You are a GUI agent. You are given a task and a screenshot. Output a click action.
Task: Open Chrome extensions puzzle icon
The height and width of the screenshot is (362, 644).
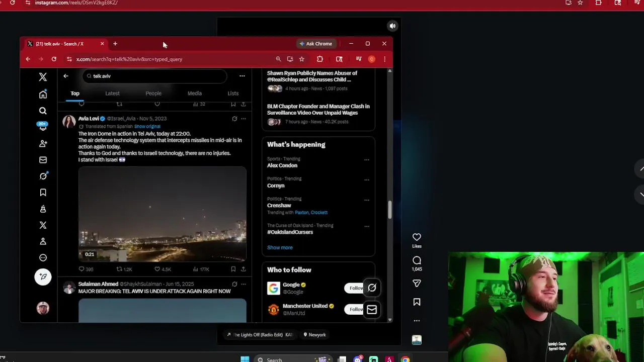click(x=319, y=59)
